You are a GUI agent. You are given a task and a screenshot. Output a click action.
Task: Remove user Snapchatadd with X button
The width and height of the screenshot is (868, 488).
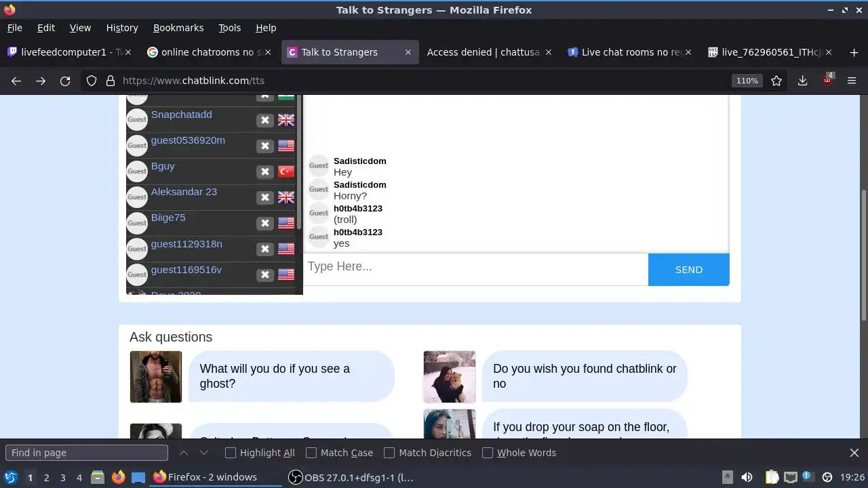[x=265, y=120]
